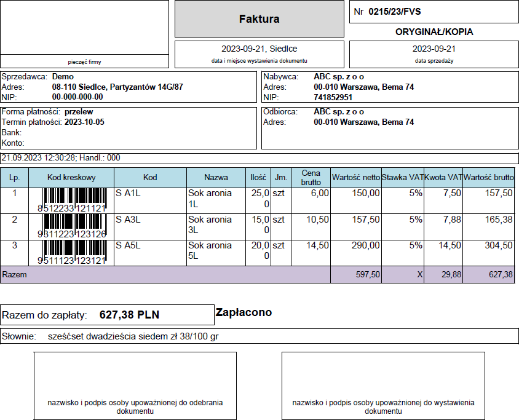The height and width of the screenshot is (420, 519).
Task: Click the ORYGINAŁ/KOPIA label
Action: (434, 32)
